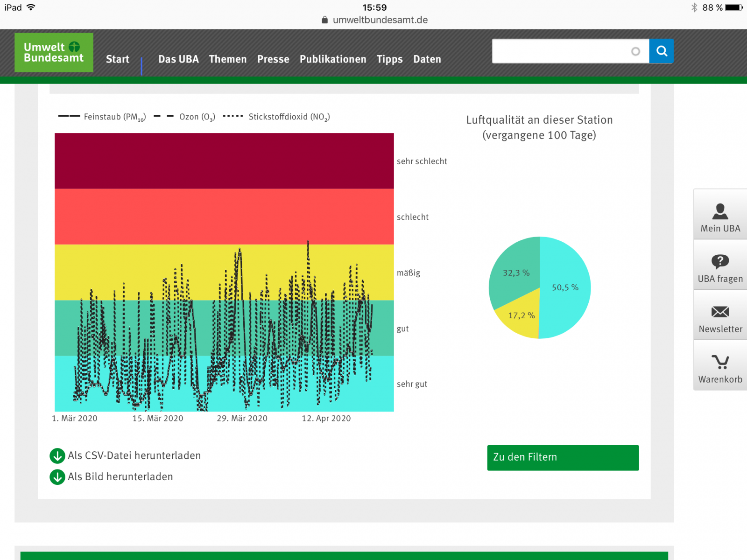Click the blue search magnifier button

(661, 51)
